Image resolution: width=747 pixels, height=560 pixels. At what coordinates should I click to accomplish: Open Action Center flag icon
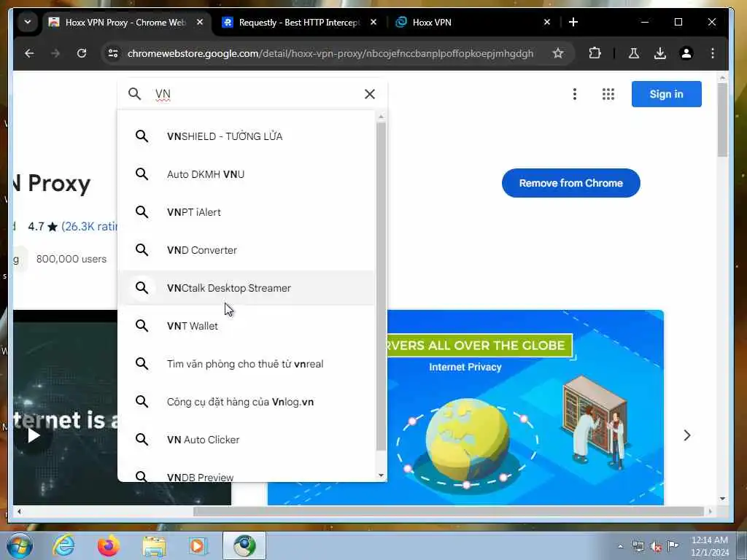(673, 546)
